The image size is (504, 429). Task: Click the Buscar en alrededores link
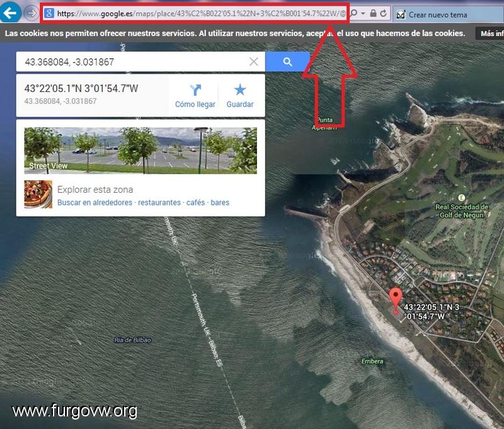(95, 202)
